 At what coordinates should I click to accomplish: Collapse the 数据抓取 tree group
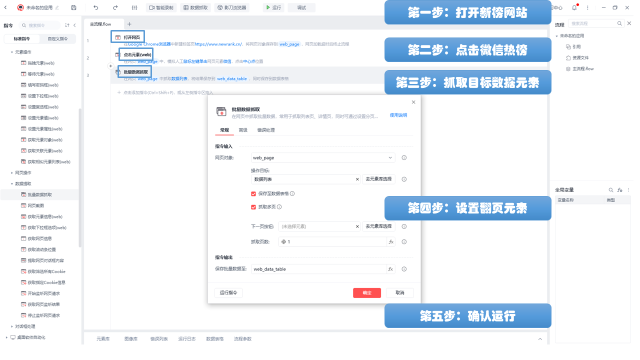tap(11, 184)
